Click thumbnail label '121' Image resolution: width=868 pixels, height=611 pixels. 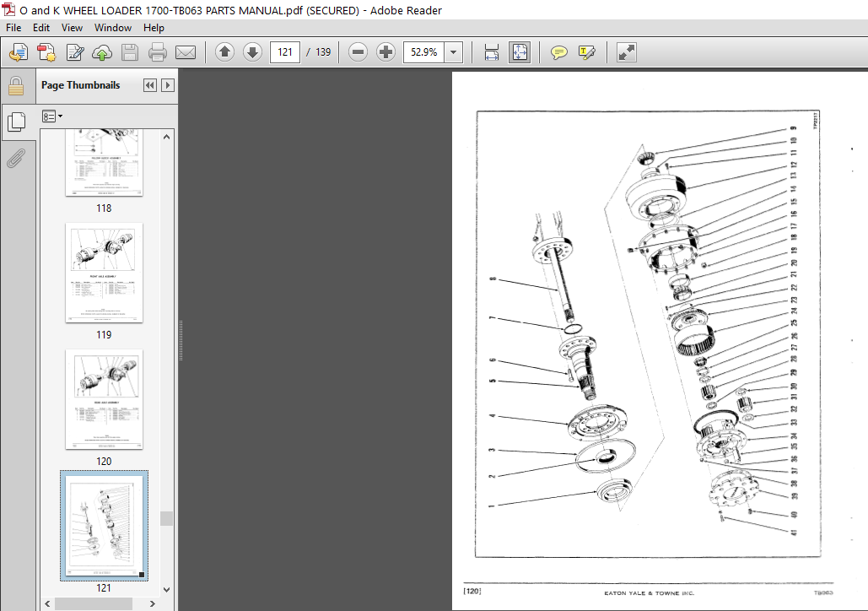pos(104,587)
